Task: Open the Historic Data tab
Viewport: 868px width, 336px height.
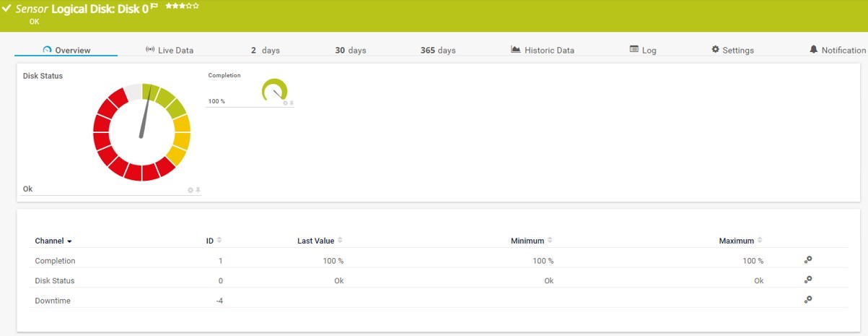Action: (543, 50)
